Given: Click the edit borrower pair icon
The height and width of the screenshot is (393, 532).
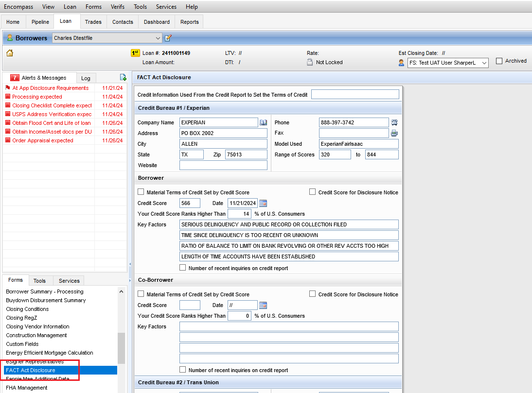Looking at the screenshot, I should pos(168,38).
